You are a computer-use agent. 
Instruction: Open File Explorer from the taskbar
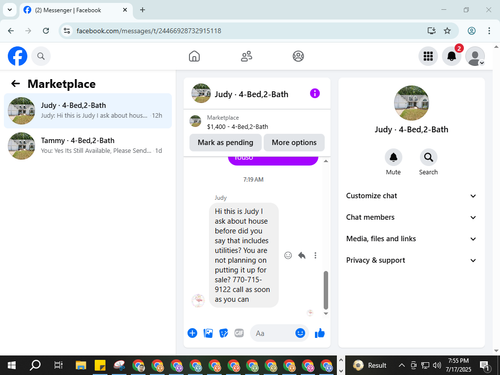pos(81,365)
